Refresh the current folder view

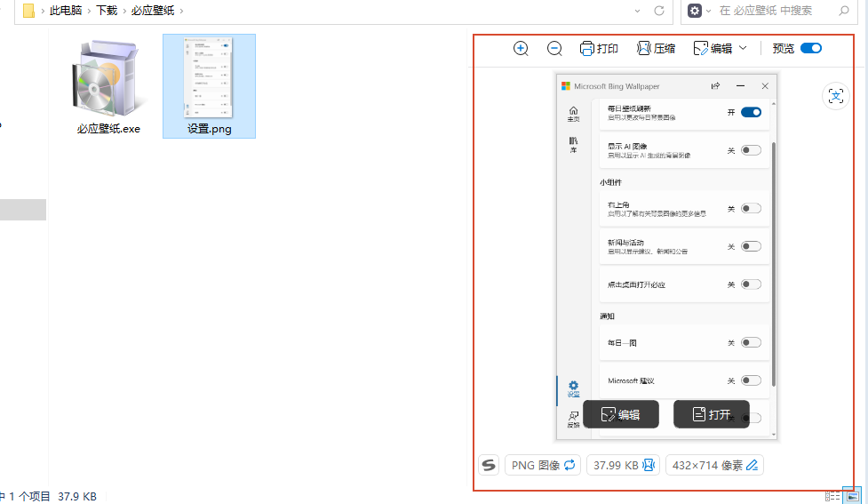pos(659,11)
